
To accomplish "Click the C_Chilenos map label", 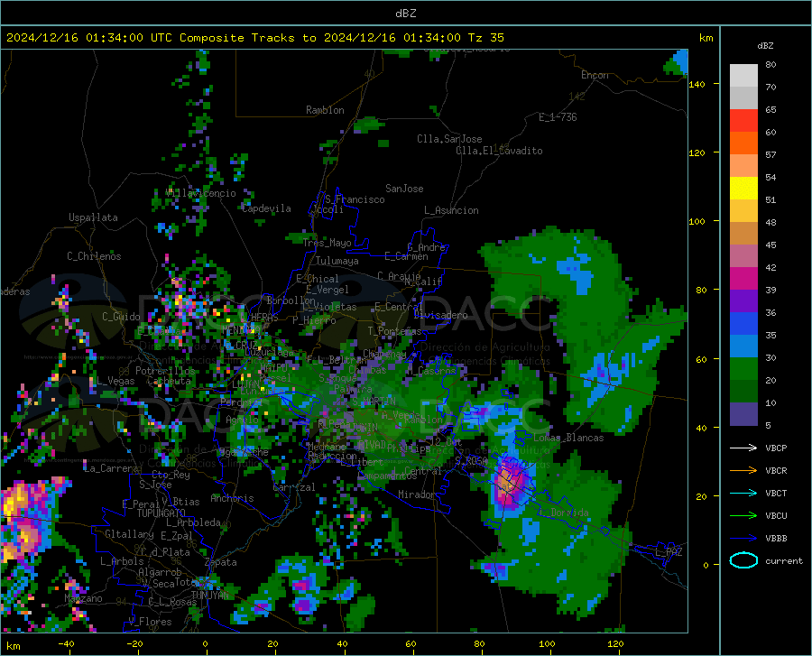I will (x=94, y=256).
